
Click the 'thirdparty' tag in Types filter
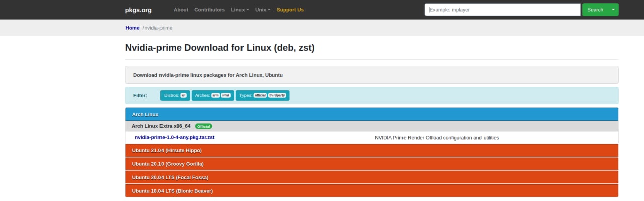click(277, 95)
